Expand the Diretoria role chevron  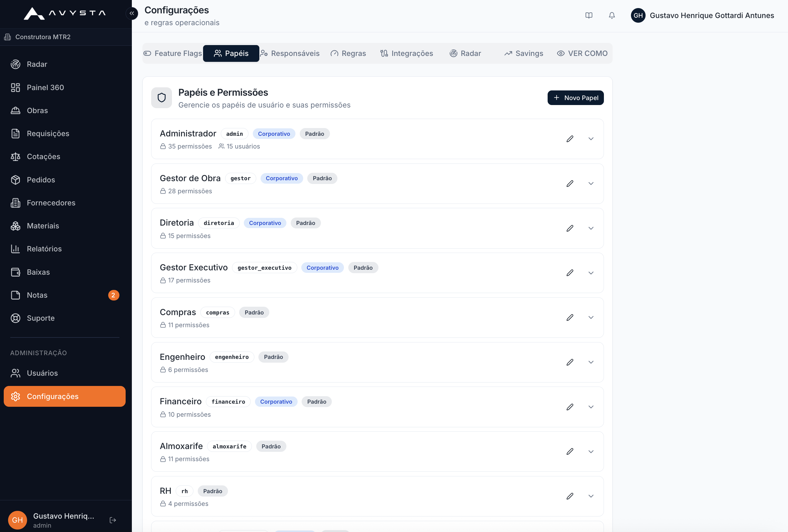click(x=591, y=228)
